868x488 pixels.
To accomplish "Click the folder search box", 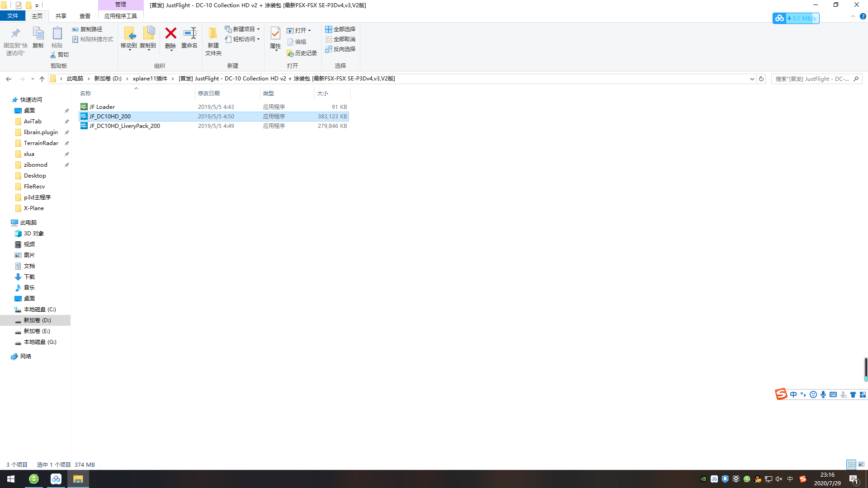I will click(817, 79).
